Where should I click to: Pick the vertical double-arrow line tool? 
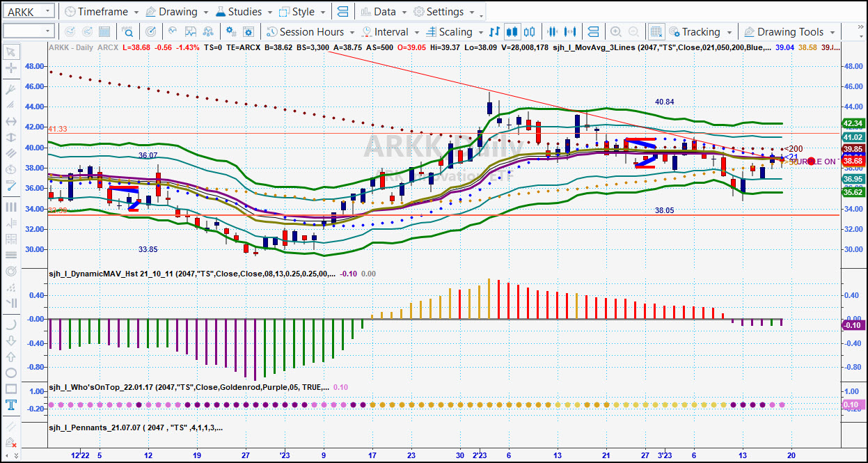coord(11,138)
